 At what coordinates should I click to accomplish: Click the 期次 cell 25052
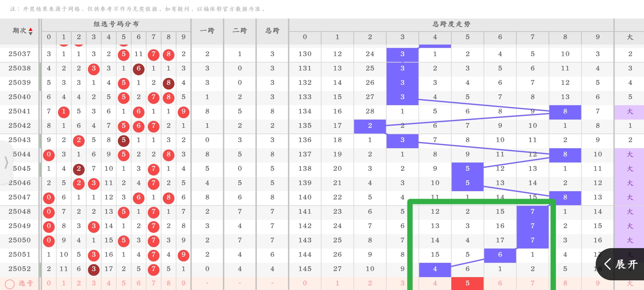[x=20, y=269]
